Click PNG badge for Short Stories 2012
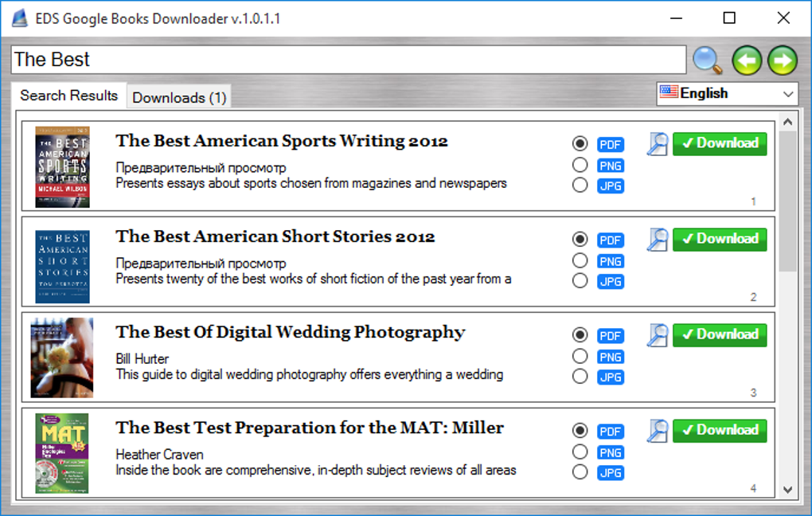 click(x=611, y=262)
